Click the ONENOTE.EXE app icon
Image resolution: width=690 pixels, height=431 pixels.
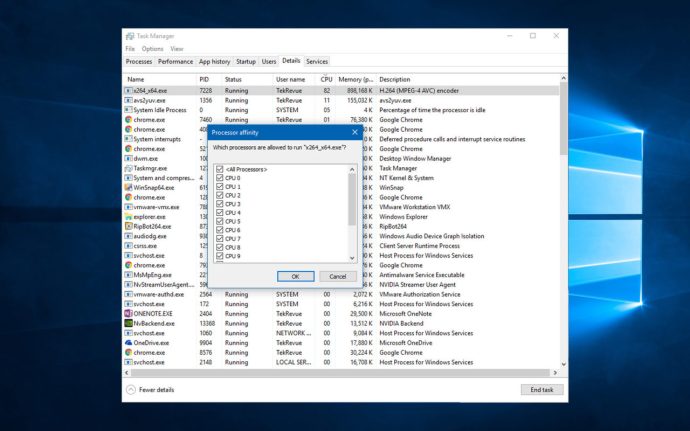(128, 313)
